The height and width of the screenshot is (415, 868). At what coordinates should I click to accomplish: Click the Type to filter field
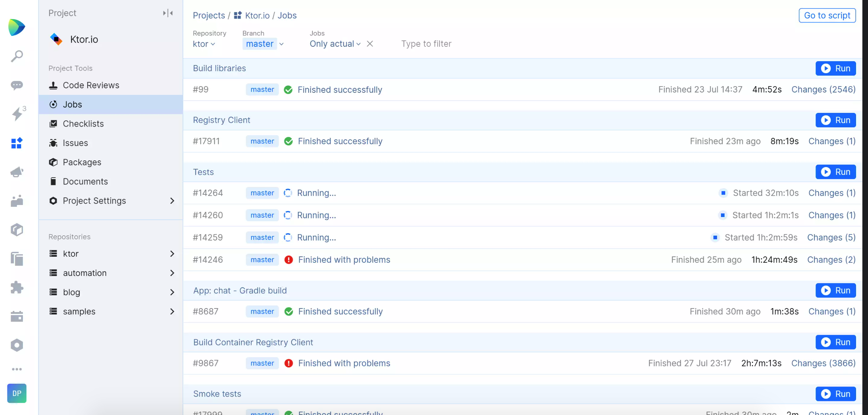[x=426, y=44]
